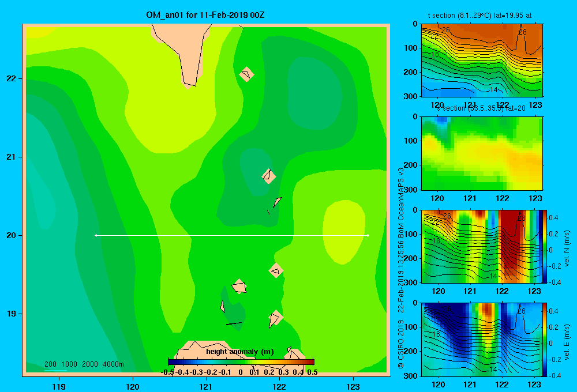This screenshot has height=392, width=577.
Task: Open the eastward velocity section panel
Action: 482,340
